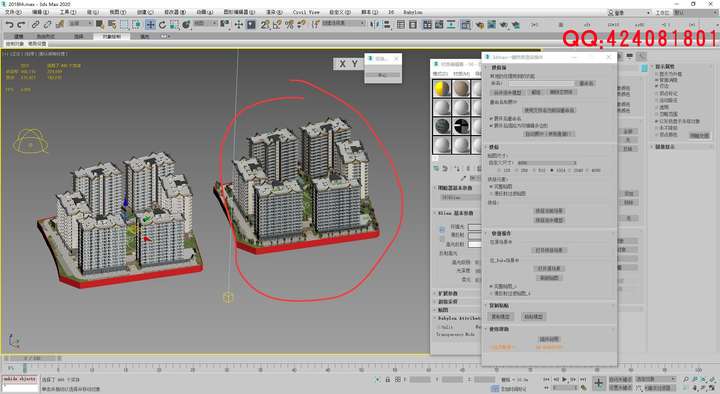Activate the Select and Link chain icon
The image size is (720, 394).
point(35,24)
